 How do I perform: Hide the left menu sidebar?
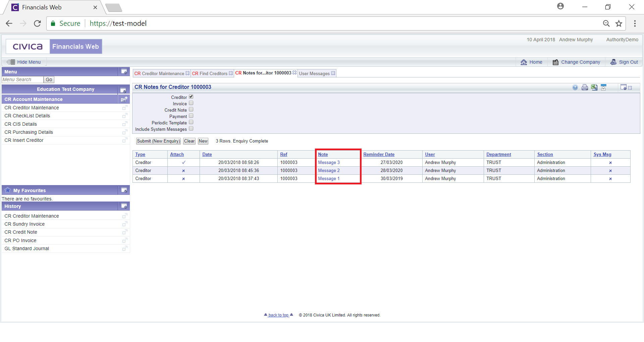23,62
